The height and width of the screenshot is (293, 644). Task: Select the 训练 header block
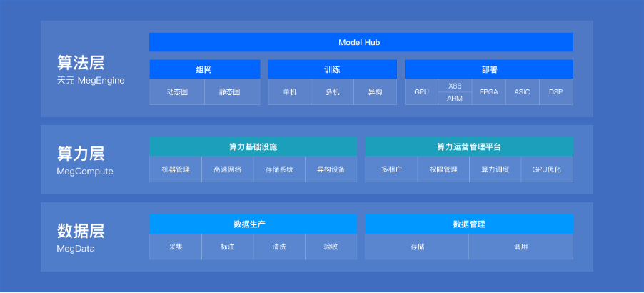click(332, 69)
